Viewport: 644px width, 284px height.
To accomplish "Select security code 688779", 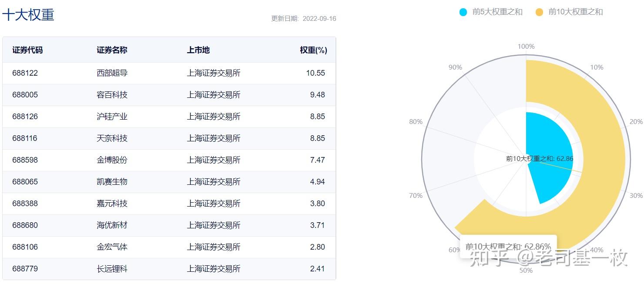I will 25,269.
